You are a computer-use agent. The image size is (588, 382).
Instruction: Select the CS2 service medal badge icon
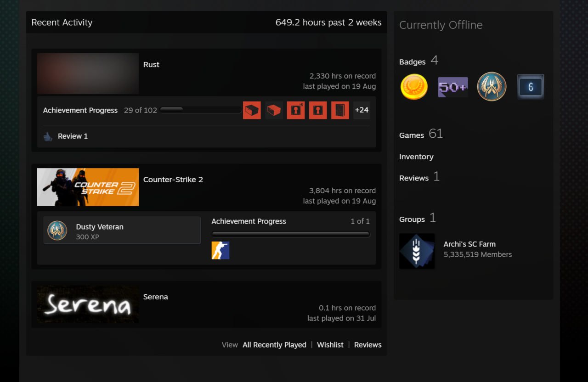point(492,86)
